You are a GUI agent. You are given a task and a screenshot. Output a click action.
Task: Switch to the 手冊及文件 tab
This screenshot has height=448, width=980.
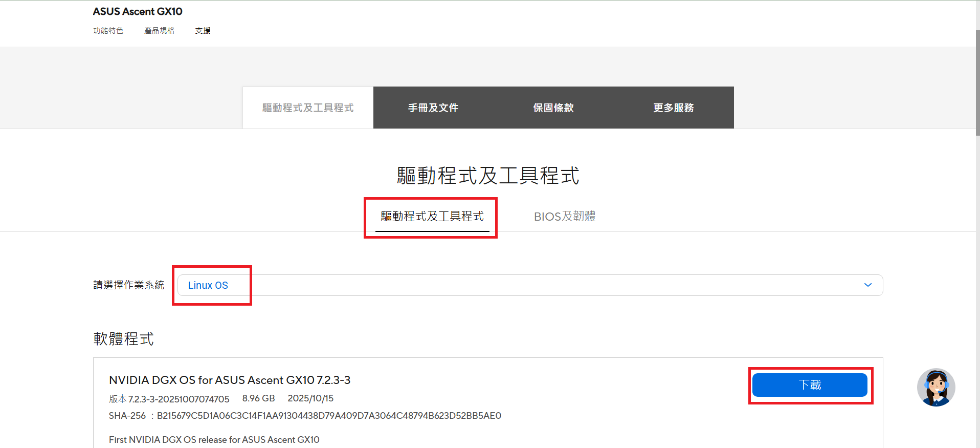click(433, 108)
